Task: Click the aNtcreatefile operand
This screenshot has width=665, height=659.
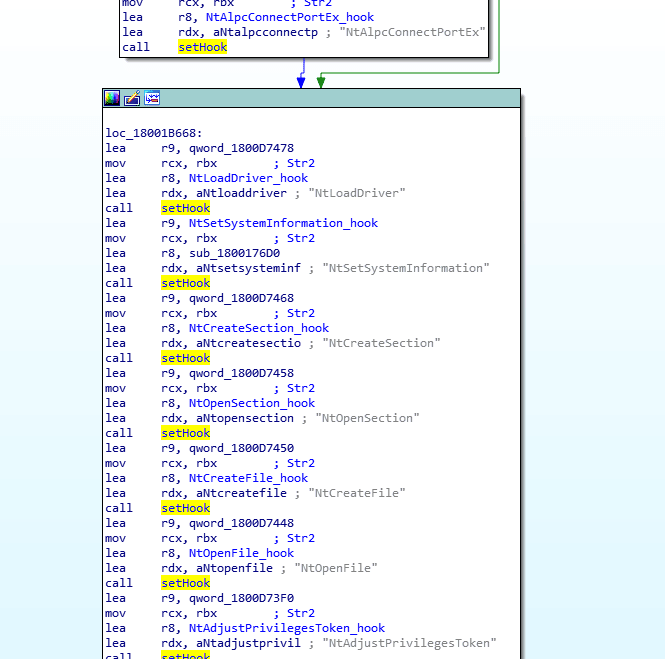Action: click(241, 493)
